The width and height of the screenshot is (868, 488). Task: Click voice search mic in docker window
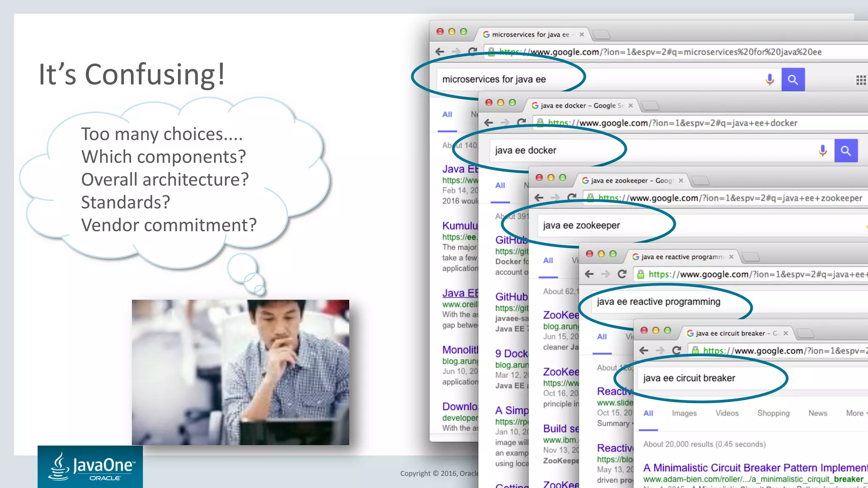(822, 150)
